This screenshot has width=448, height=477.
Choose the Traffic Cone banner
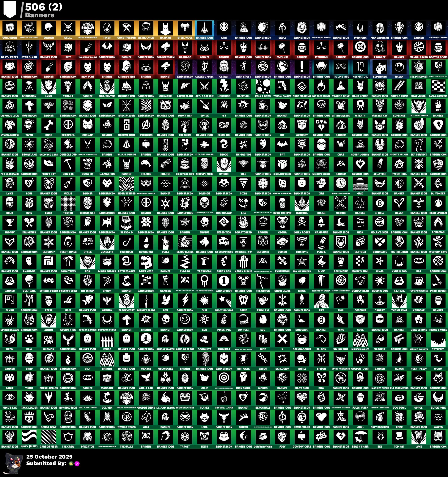point(341,86)
